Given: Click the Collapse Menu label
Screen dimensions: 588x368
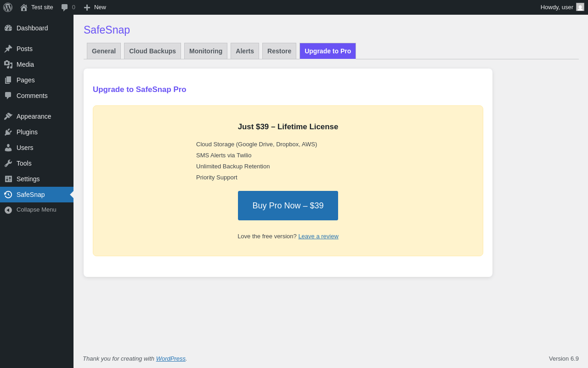Looking at the screenshot, I should tap(36, 210).
